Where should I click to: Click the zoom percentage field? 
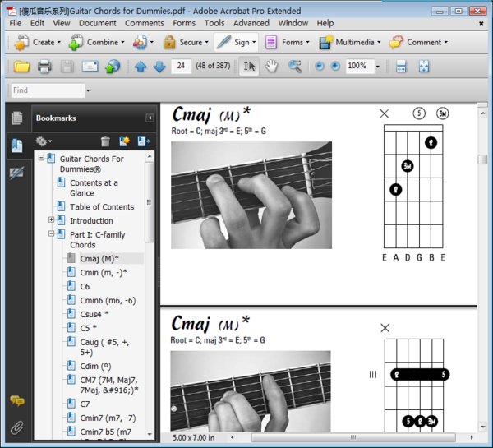point(360,66)
